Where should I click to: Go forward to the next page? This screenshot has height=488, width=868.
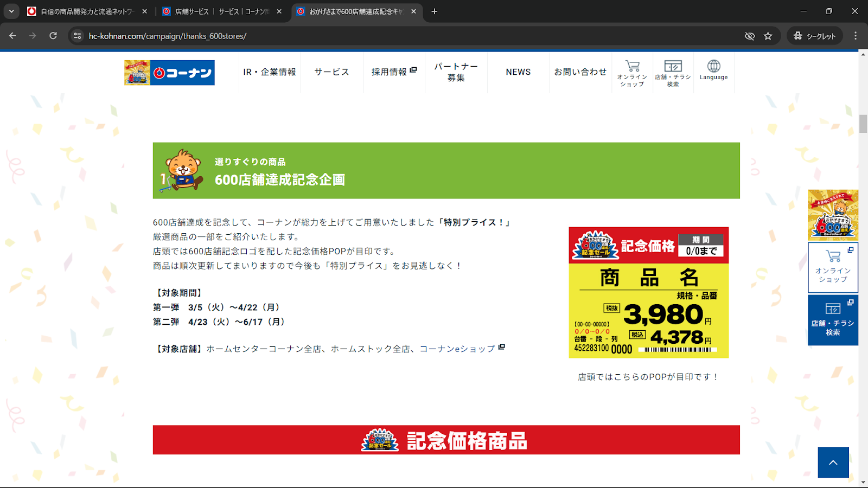pyautogui.click(x=33, y=36)
